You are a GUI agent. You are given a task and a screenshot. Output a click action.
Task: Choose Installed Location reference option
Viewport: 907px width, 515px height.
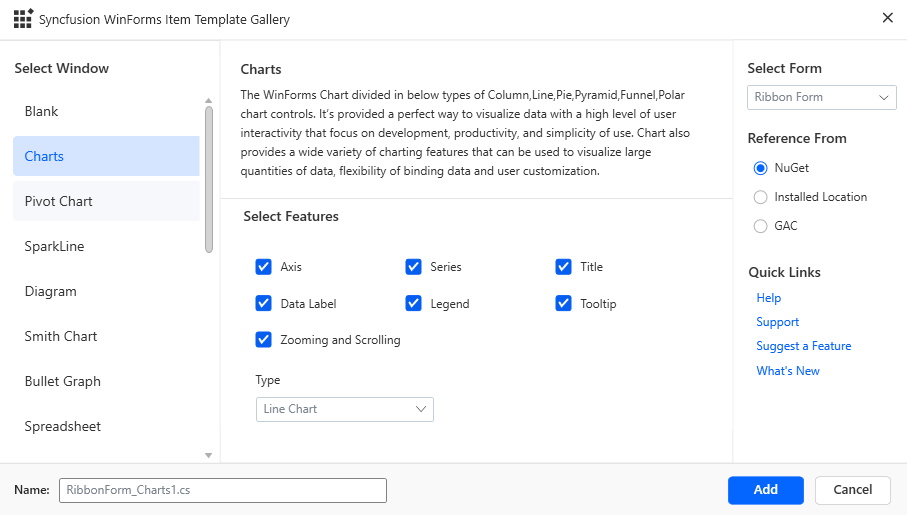[x=760, y=197]
